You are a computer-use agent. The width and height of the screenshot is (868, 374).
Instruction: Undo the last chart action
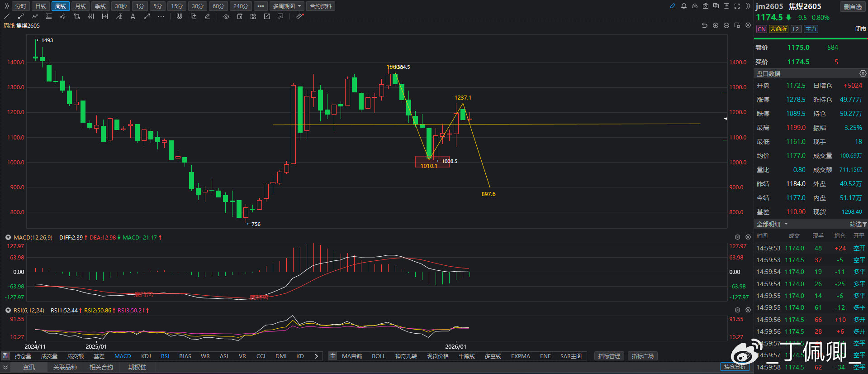click(x=704, y=26)
